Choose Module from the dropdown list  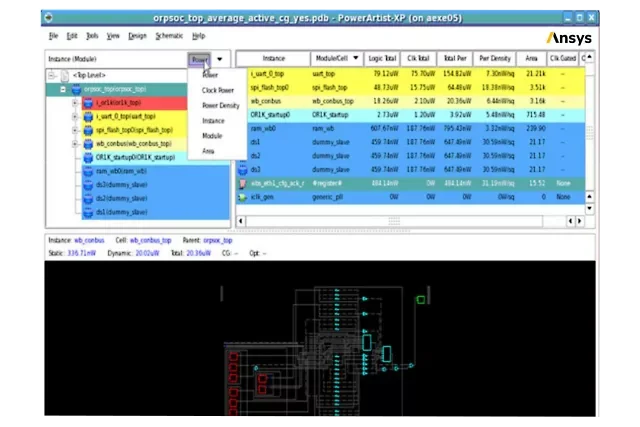point(212,136)
